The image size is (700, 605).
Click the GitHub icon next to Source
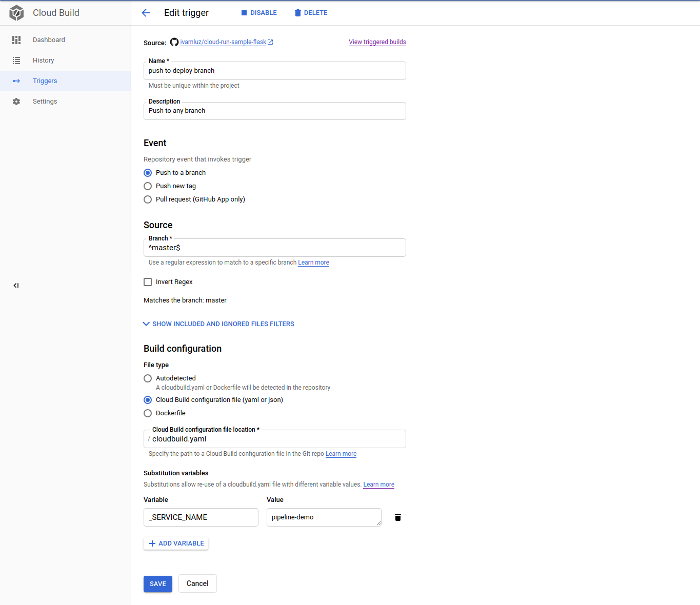[174, 42]
